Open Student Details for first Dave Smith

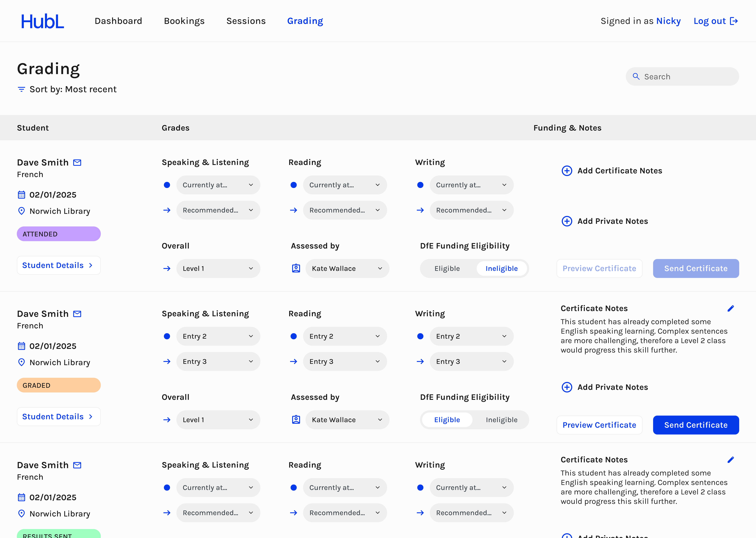[x=59, y=265]
